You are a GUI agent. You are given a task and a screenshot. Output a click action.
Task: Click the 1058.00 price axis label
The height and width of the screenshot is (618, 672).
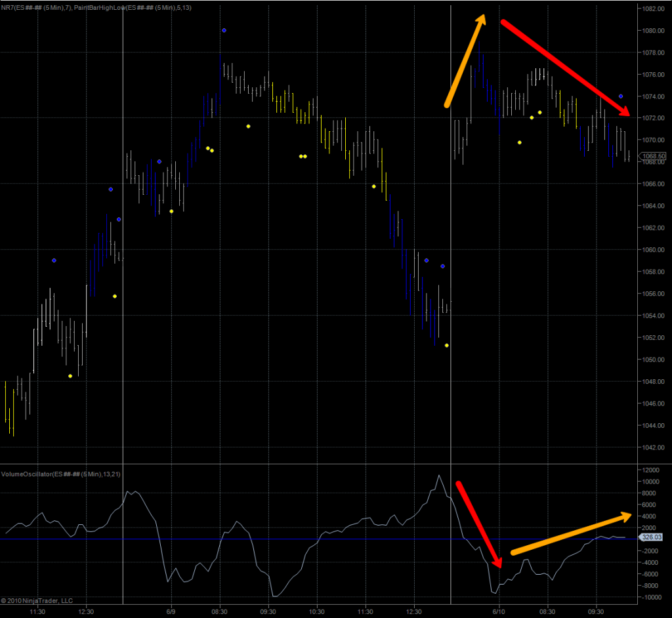(653, 272)
